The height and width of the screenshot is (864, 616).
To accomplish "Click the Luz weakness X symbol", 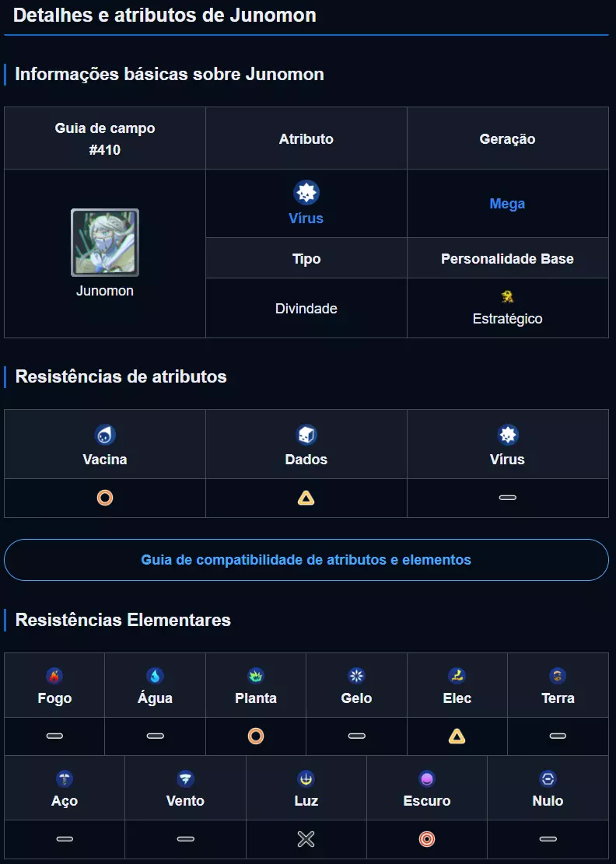I will (306, 839).
